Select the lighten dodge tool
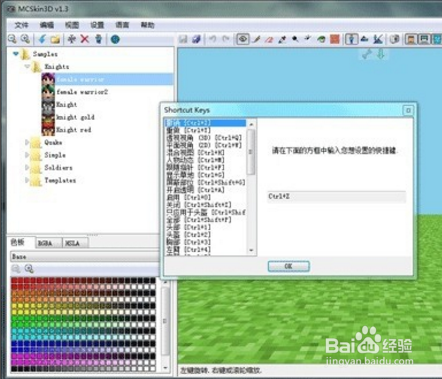Viewport: 442px width, 379px height. 308,39
